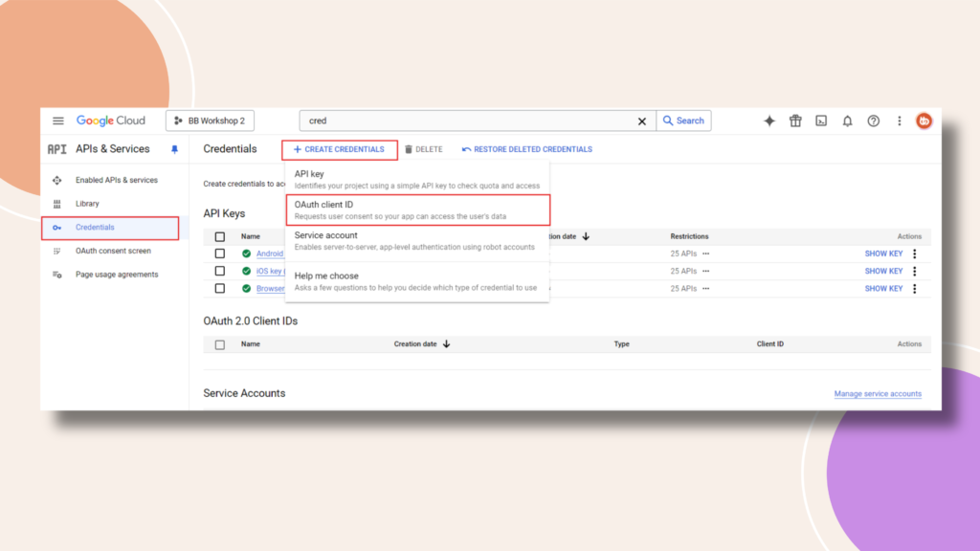Screen dimensions: 980x551
Task: Choose API key from the dropdown
Action: pos(417,179)
